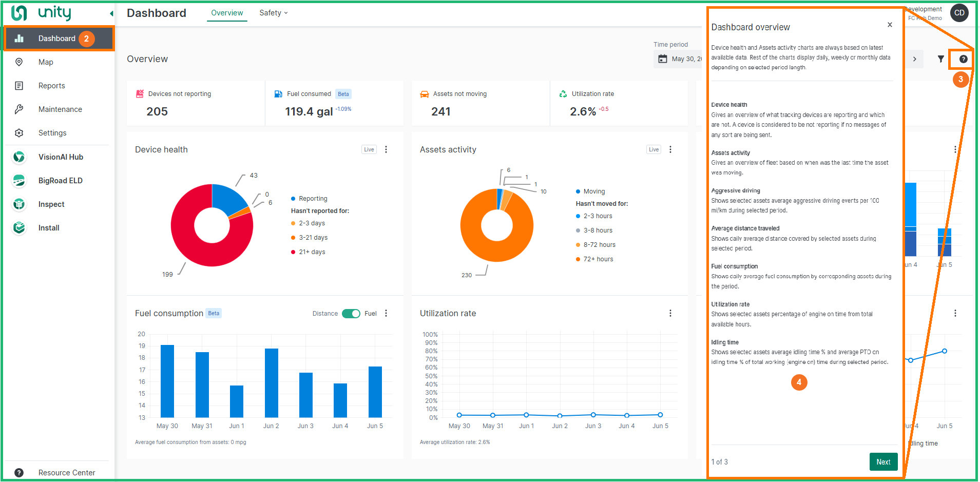Viewport: 980px width, 482px height.
Task: Open the Inspect tool
Action: [51, 204]
